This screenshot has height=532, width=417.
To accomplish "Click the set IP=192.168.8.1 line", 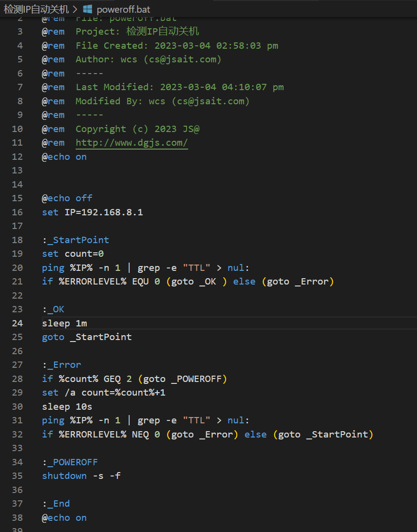I will tap(93, 212).
